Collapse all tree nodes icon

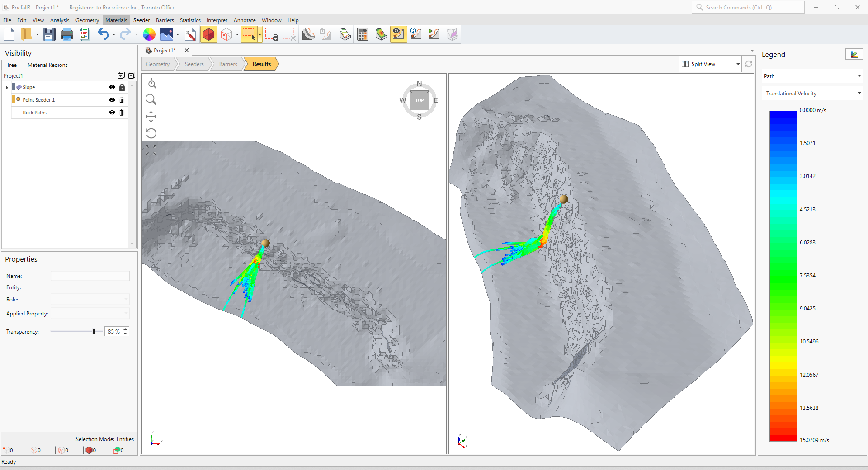click(x=132, y=75)
